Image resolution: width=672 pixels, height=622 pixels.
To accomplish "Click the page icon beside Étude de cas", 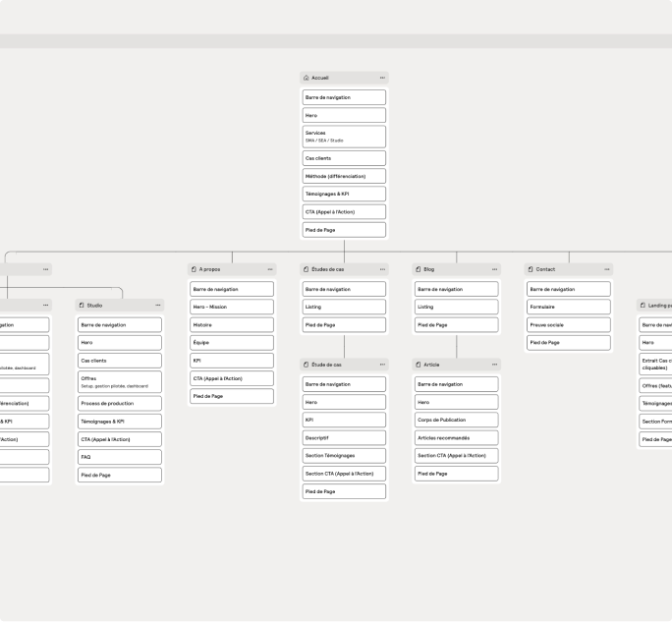I will point(306,365).
